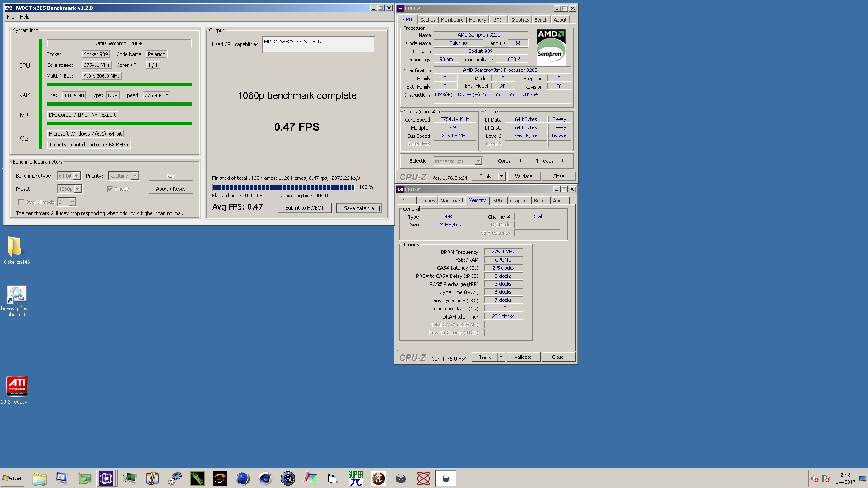Select the hexus_pifast shortcut on the desktop
The image size is (868, 488).
coord(17,301)
